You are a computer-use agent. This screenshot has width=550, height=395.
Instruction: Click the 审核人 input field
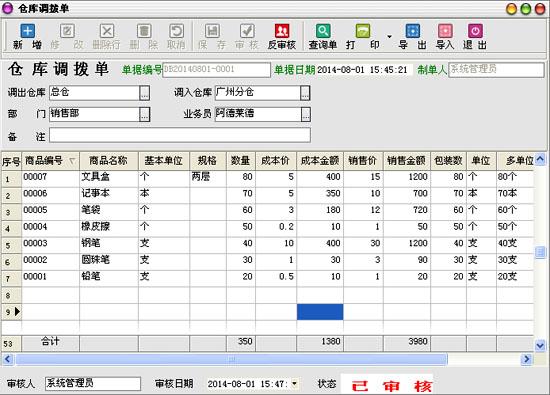tap(93, 383)
